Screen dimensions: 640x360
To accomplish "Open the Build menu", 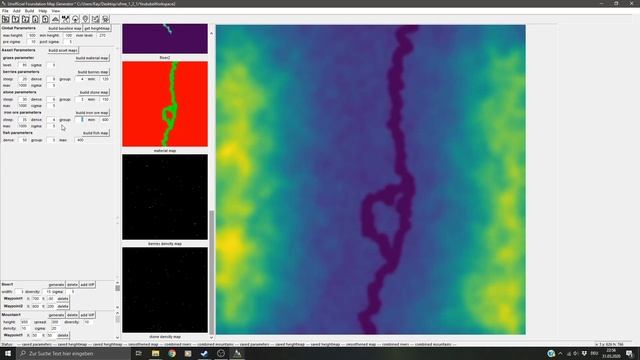I will (29, 11).
